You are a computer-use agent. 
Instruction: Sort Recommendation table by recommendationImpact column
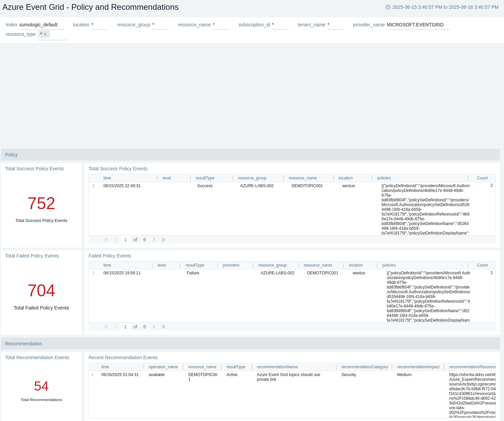418,367
